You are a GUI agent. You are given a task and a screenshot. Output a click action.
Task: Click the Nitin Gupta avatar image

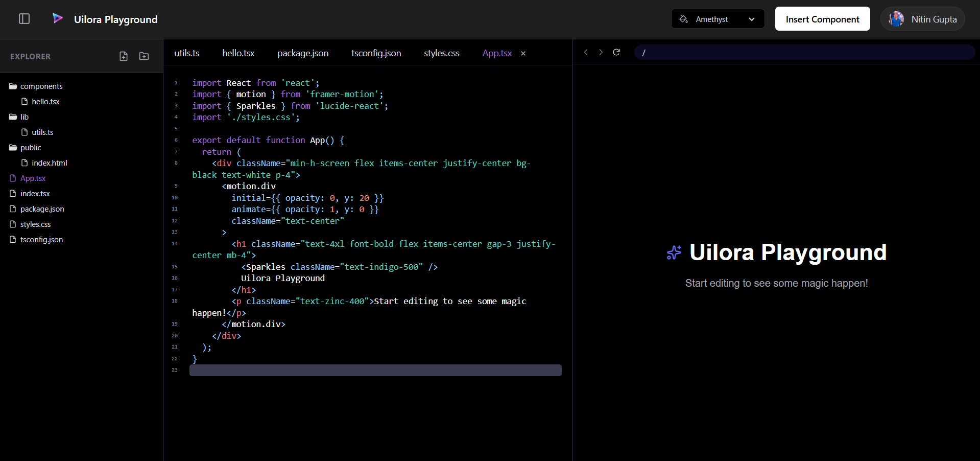896,19
